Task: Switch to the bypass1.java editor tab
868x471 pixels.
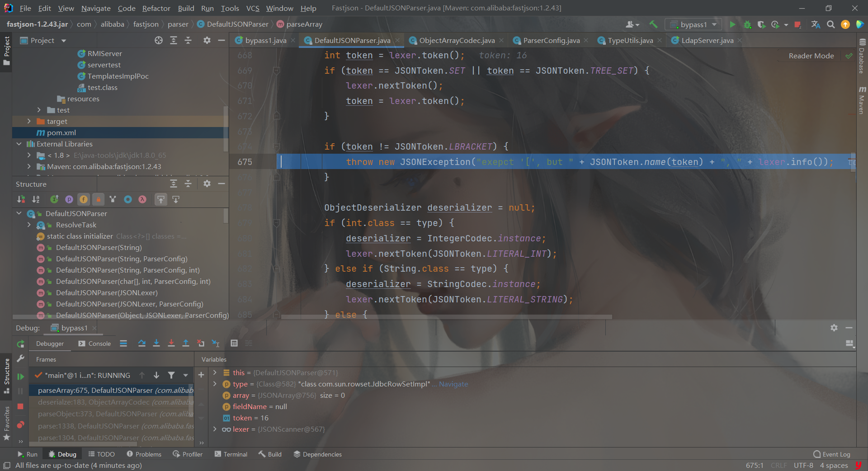Action: [265, 40]
